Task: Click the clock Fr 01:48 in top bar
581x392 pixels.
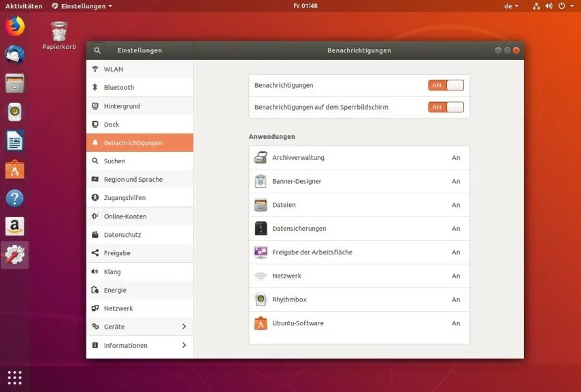Action: (x=305, y=6)
